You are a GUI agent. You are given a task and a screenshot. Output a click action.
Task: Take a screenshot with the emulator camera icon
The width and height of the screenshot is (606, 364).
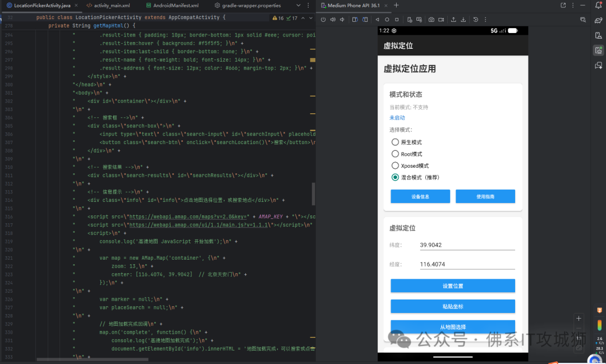pyautogui.click(x=432, y=19)
